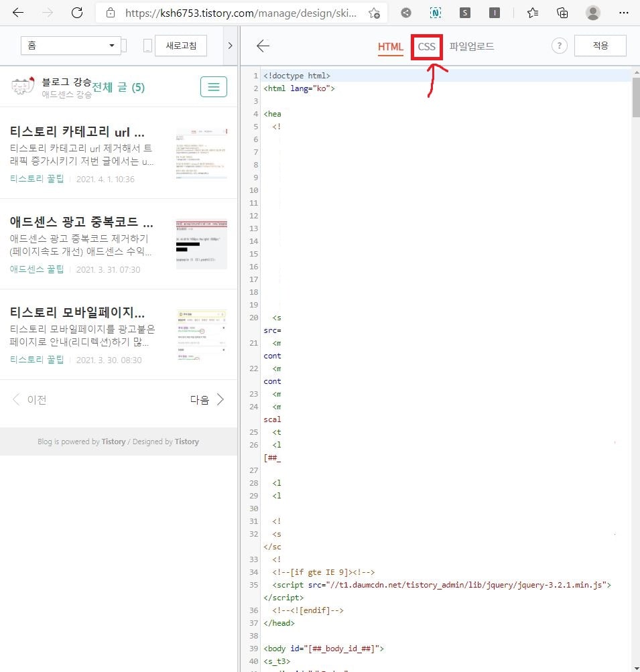Refresh the page using the browser reload icon
This screenshot has width=640, height=672.
(x=76, y=12)
